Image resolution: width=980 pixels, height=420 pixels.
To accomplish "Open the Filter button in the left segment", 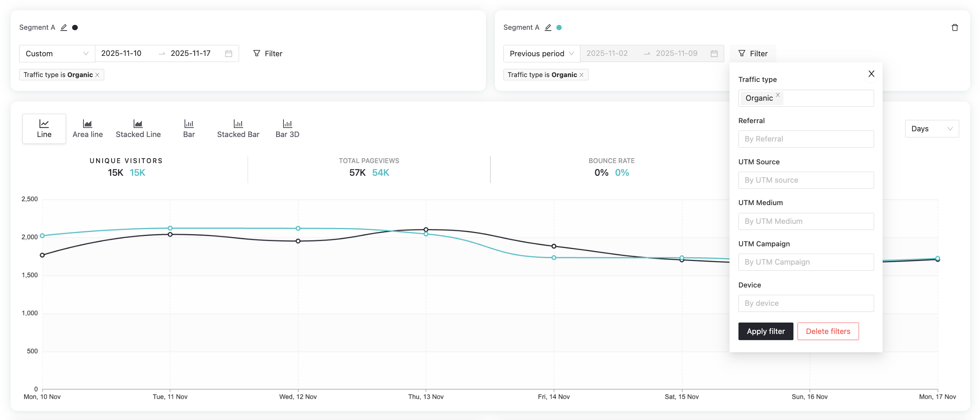I will tap(268, 53).
